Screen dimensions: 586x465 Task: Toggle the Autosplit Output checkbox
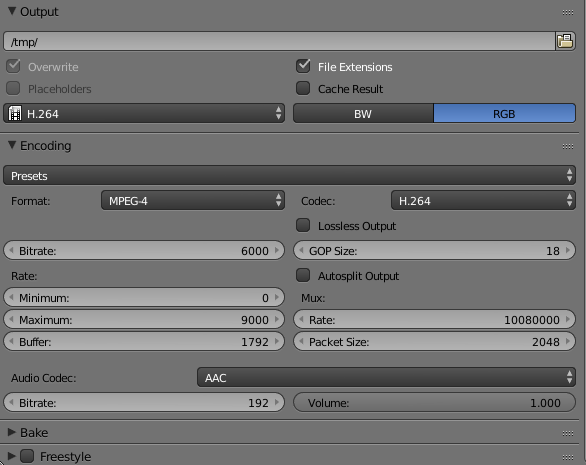coord(303,275)
